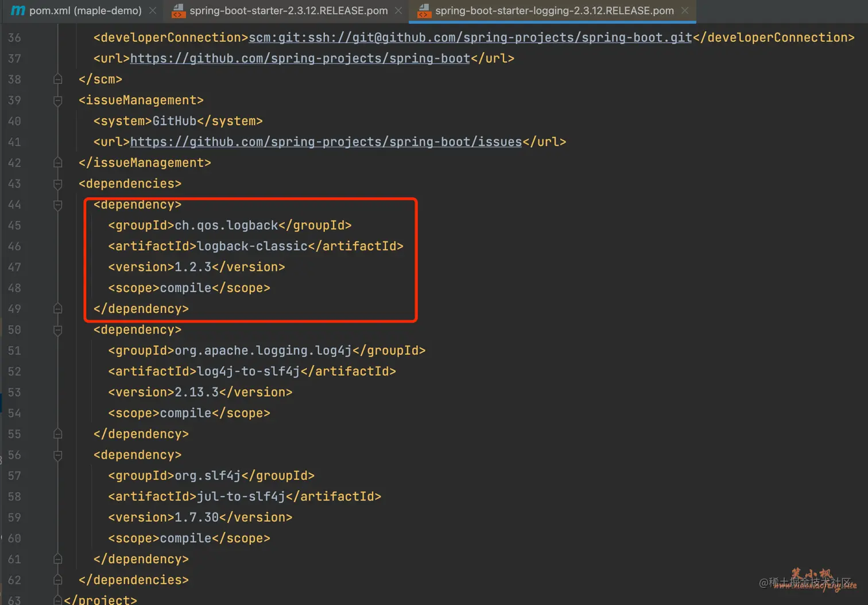Click the opening issueManagement tag
Viewport: 868px width, 605px height.
click(141, 100)
